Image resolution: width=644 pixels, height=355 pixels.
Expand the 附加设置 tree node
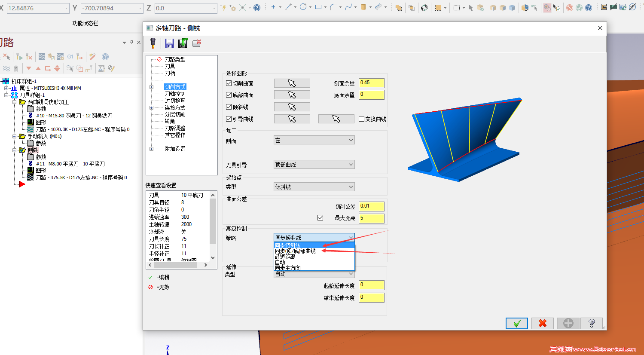pyautogui.click(x=151, y=149)
